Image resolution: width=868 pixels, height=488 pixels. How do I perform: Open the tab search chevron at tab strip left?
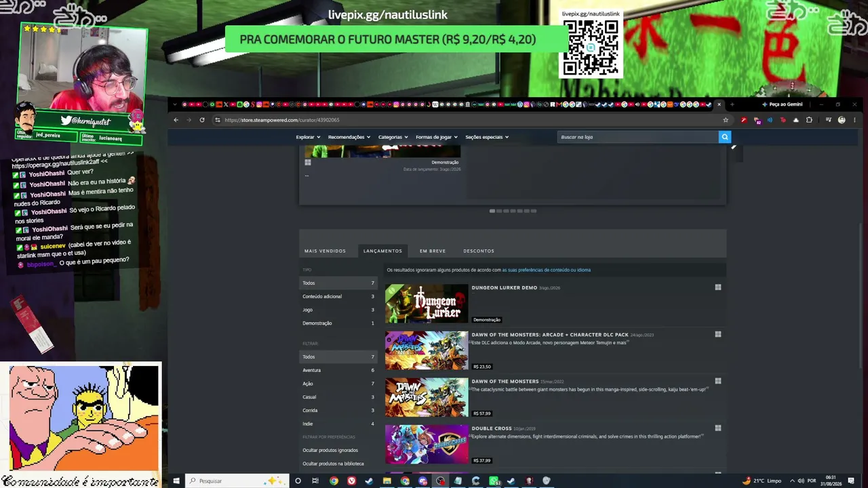tap(175, 104)
